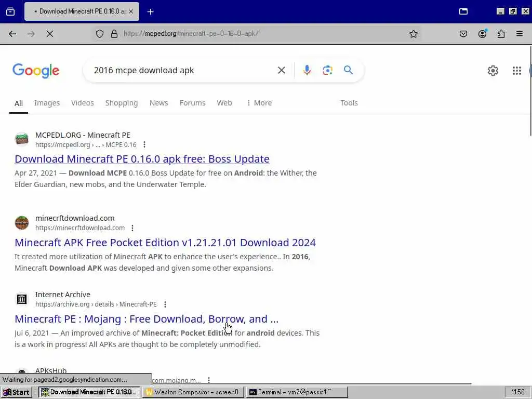Image resolution: width=532 pixels, height=399 pixels.
Task: Start a voice search with microphone
Action: [307, 70]
